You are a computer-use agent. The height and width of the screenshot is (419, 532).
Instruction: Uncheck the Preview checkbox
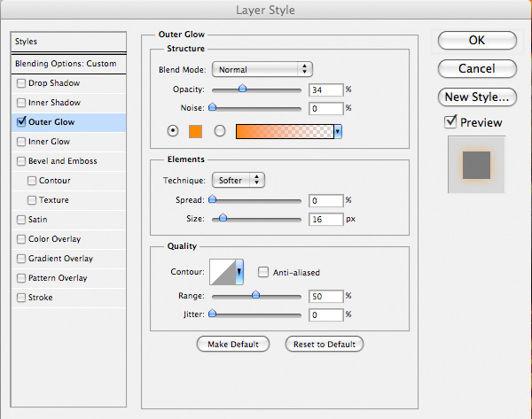pos(450,121)
